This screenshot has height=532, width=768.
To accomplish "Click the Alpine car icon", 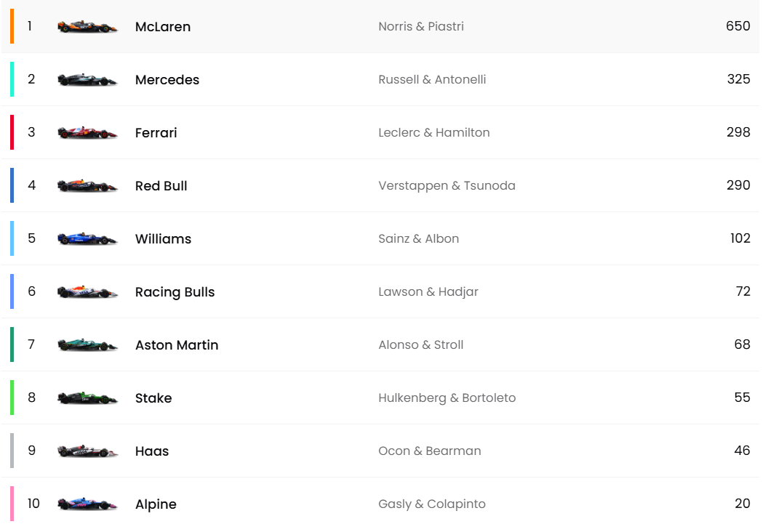I will coord(87,504).
